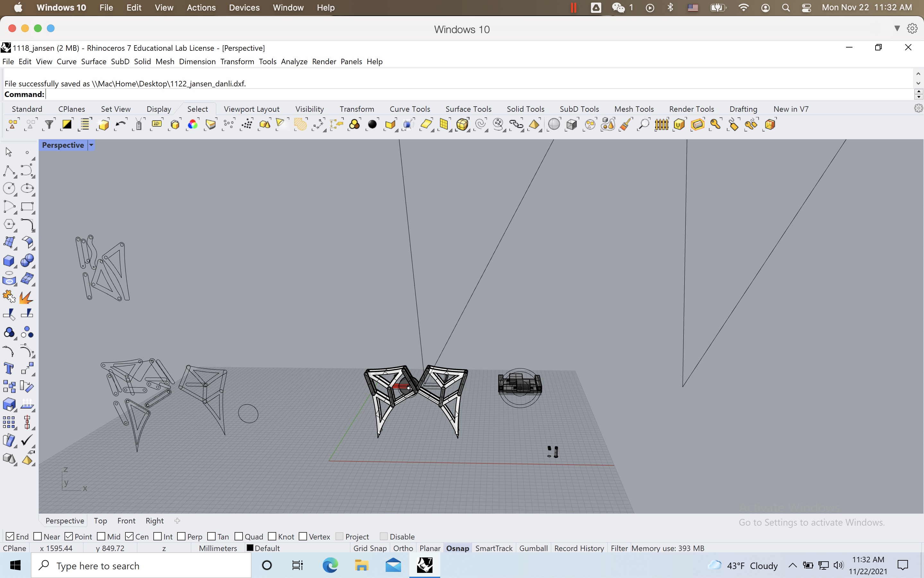Switch to the Drafting toolbar tab
This screenshot has height=578, width=924.
pyautogui.click(x=743, y=109)
